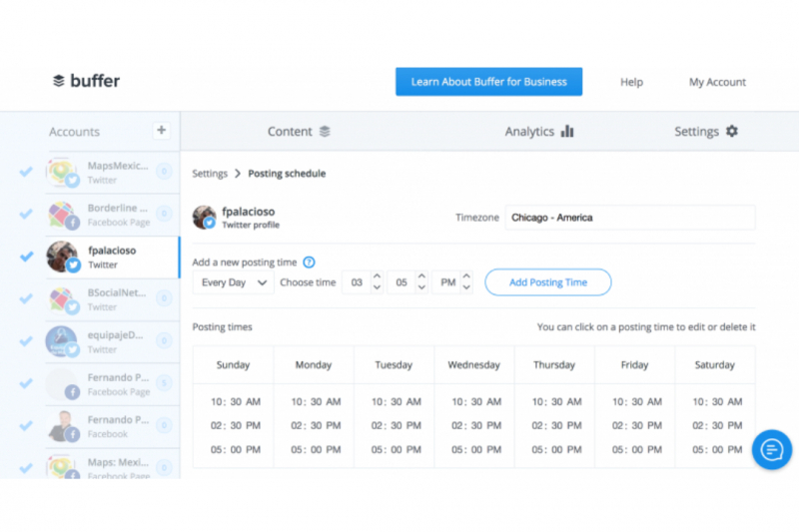The width and height of the screenshot is (799, 532).
Task: Toggle checkmark for BSocialNet account
Action: 26,299
